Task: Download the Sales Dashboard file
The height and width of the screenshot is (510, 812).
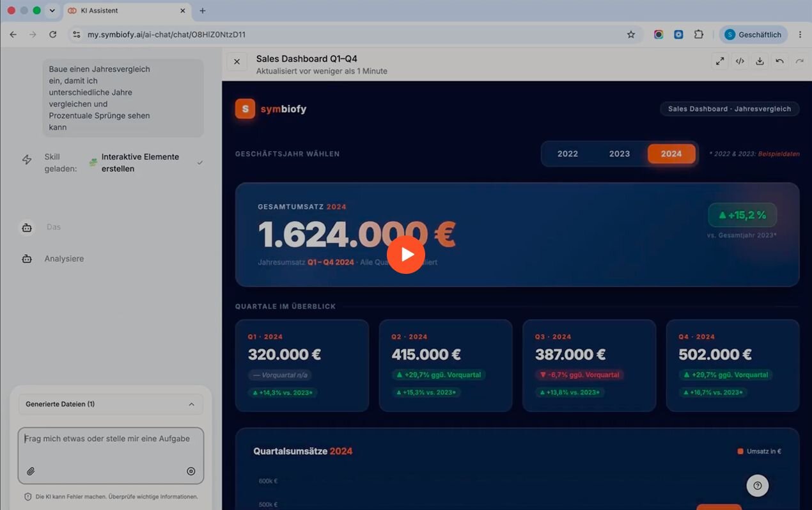Action: (760, 61)
